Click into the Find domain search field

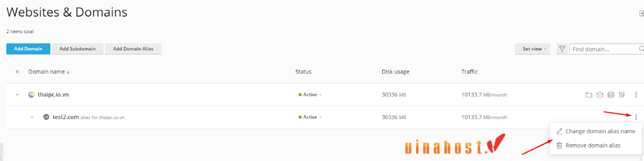click(605, 49)
